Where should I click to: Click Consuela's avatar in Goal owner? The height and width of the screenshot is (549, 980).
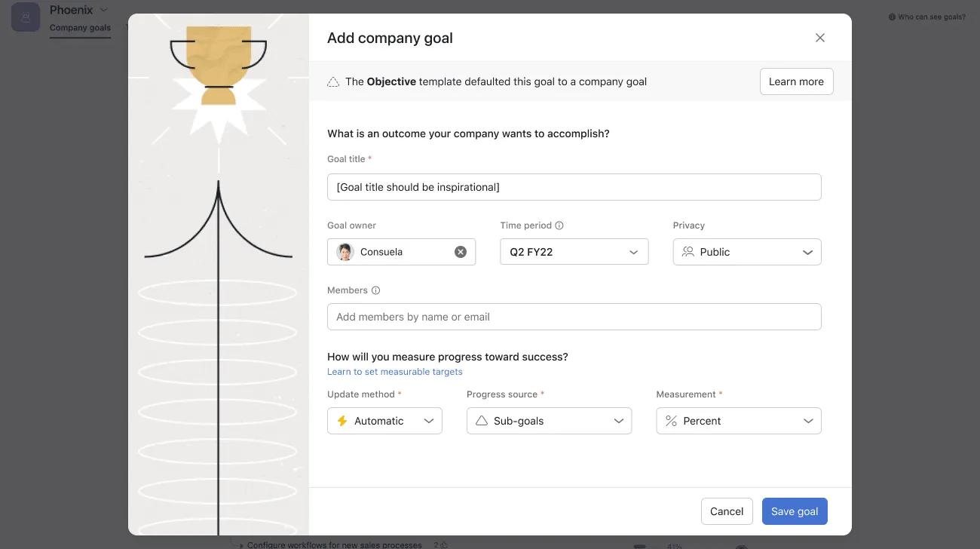click(x=345, y=252)
